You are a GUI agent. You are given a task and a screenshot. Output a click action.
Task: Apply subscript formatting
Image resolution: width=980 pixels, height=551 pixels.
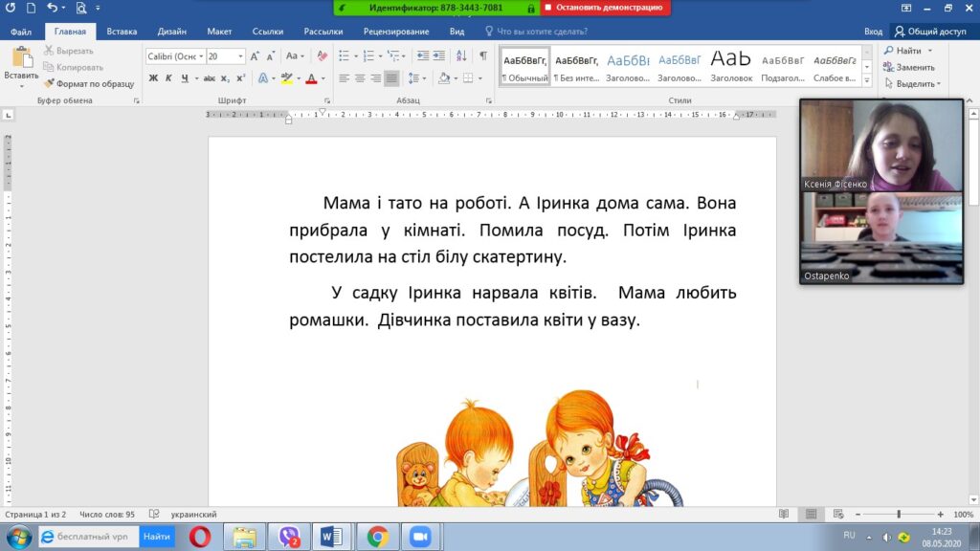click(225, 78)
